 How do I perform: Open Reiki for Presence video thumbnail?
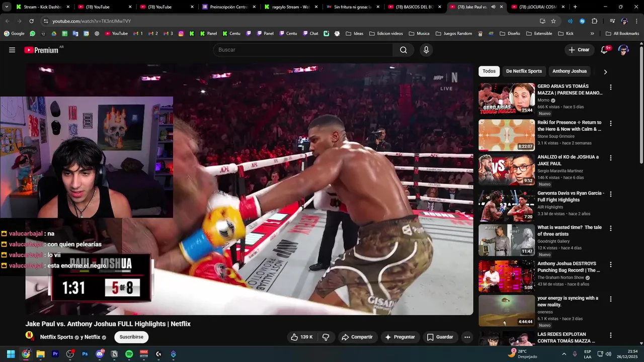pos(507,135)
